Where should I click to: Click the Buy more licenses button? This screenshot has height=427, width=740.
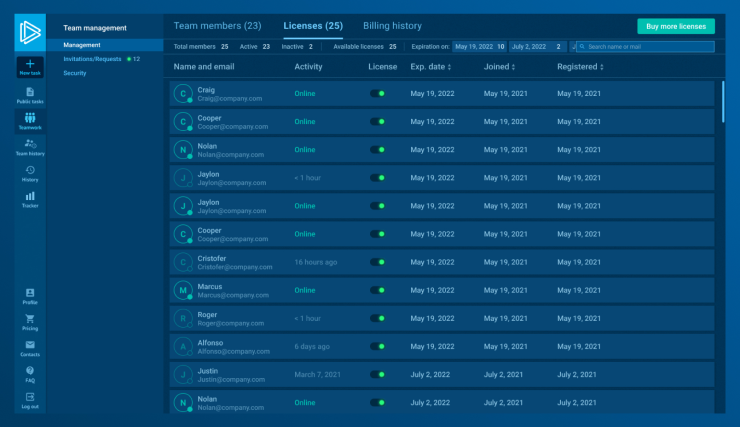pos(675,26)
